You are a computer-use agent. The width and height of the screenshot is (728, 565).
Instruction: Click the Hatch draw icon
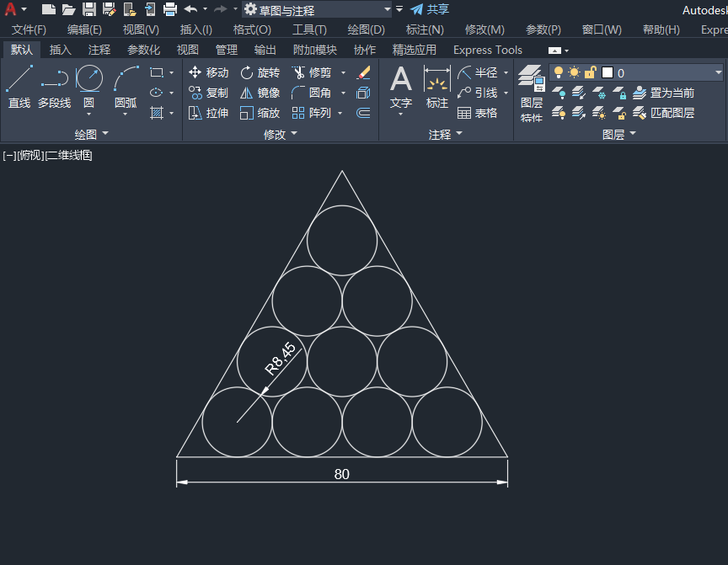click(157, 113)
